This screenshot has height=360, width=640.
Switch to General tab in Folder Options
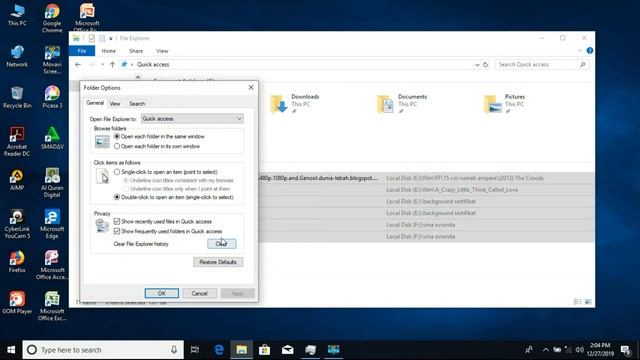(x=95, y=103)
